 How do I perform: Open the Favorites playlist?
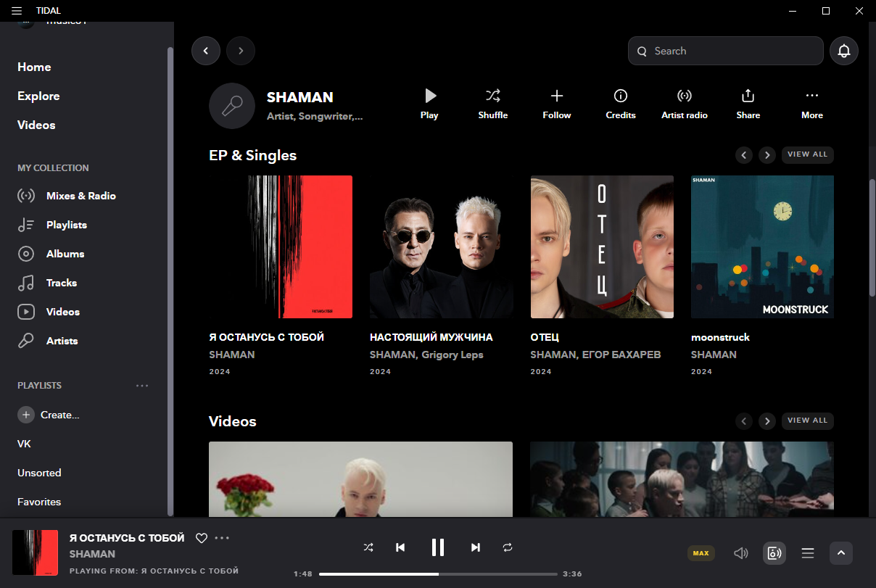39,502
